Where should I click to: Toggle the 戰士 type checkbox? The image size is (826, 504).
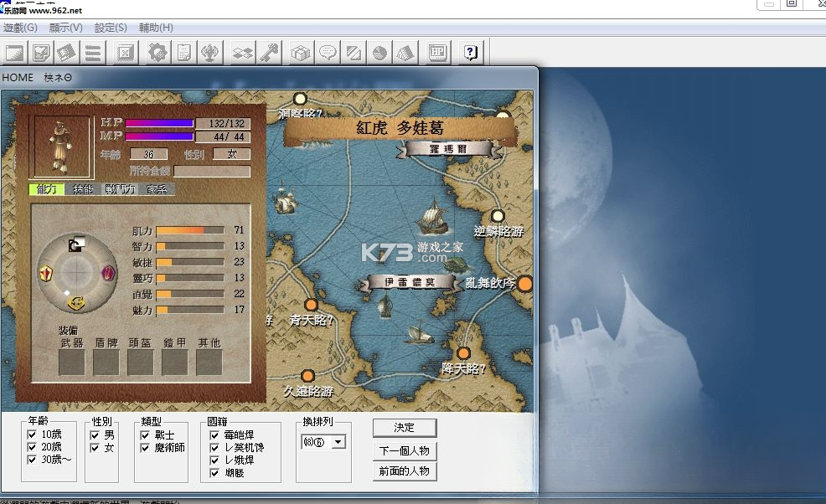[145, 435]
